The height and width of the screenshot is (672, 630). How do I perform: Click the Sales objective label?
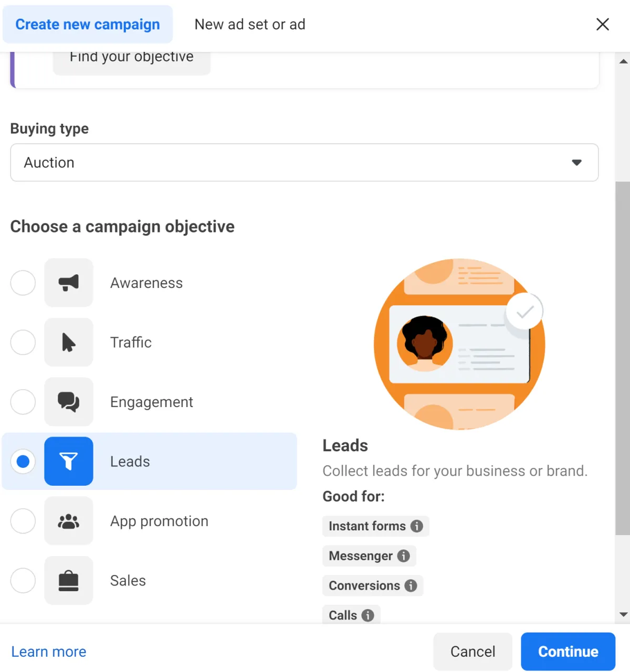point(128,580)
